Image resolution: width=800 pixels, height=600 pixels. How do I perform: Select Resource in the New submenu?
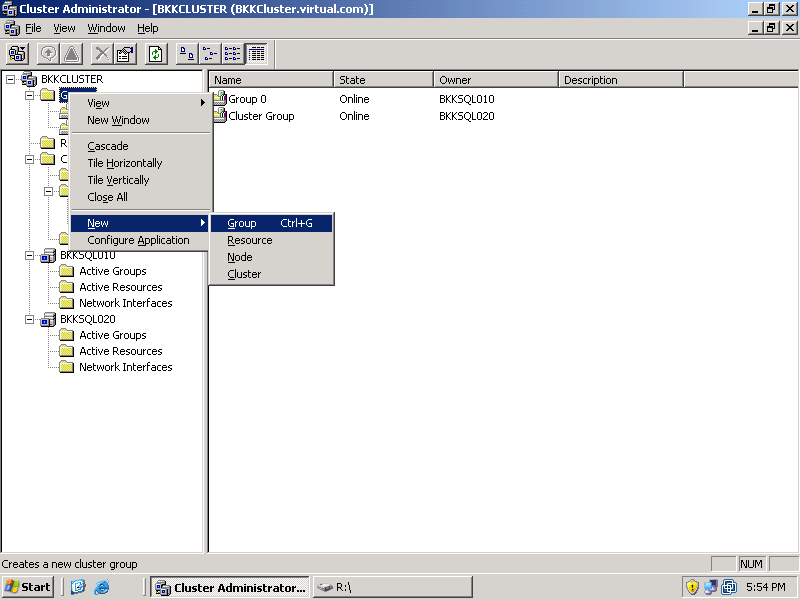(x=271, y=240)
